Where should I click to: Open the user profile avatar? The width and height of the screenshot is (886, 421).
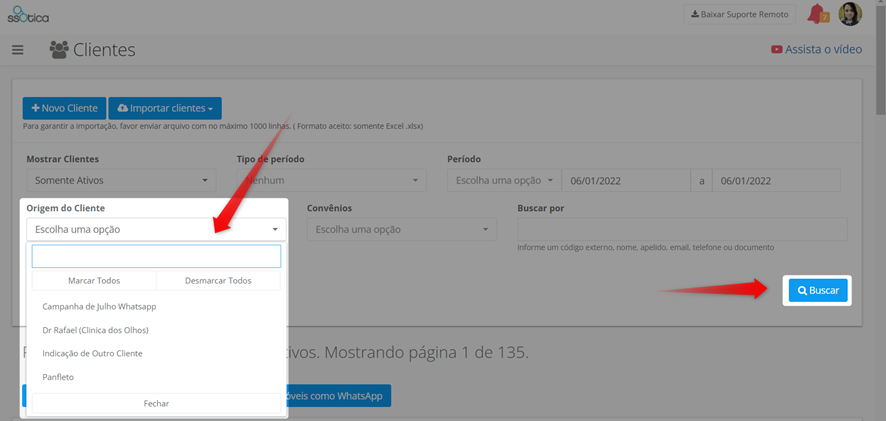[850, 14]
